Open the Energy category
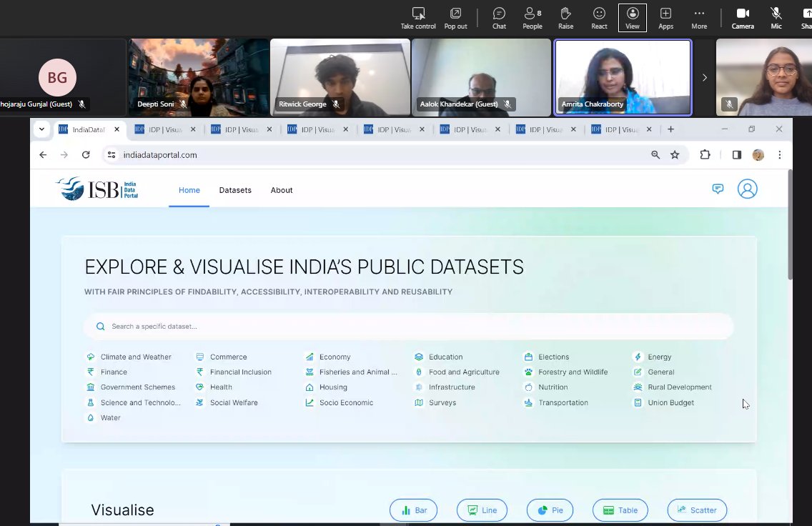 point(653,357)
